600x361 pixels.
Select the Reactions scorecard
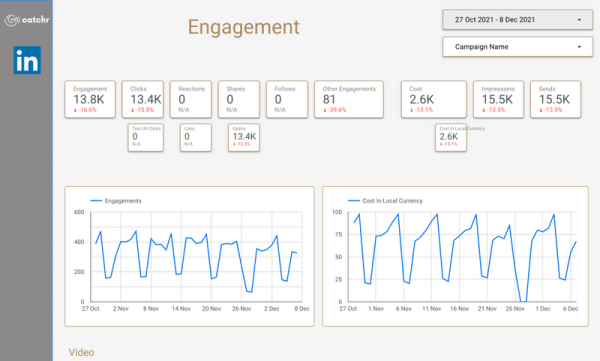click(191, 99)
